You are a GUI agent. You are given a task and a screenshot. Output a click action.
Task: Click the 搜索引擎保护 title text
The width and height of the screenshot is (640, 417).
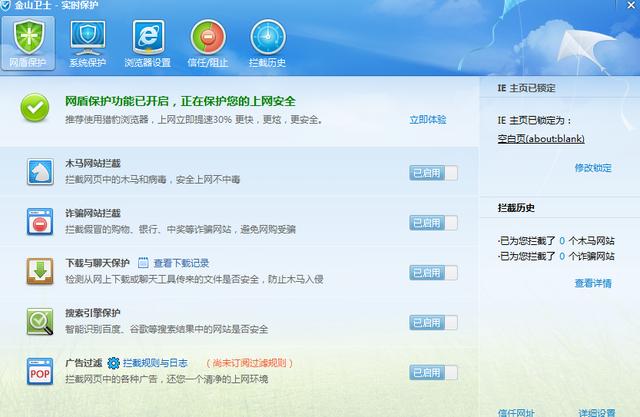tap(93, 313)
